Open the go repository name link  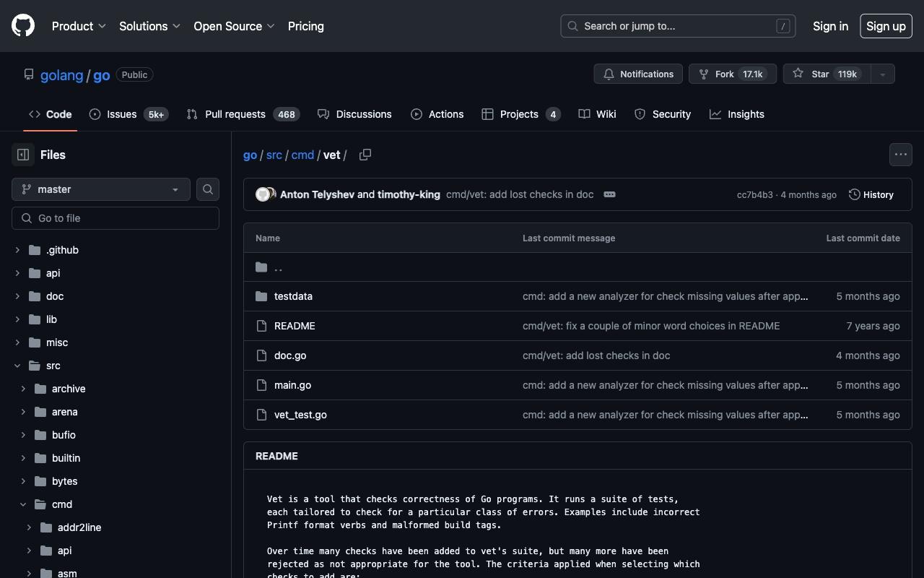(x=101, y=75)
